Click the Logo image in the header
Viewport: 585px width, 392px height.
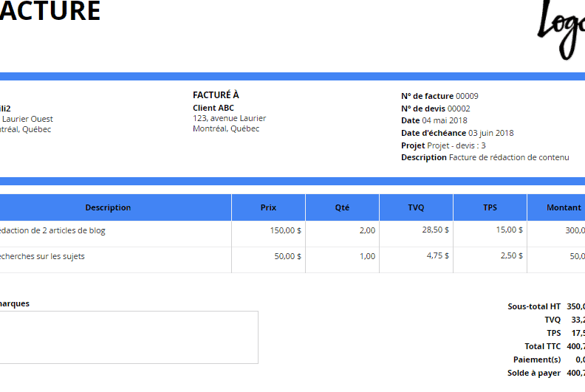(561, 28)
